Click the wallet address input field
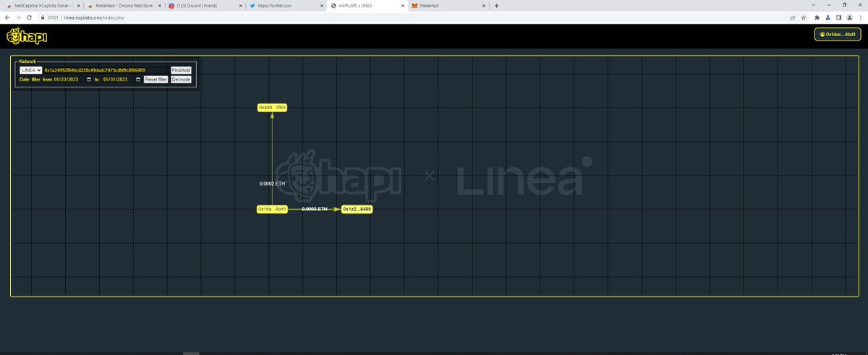 coord(106,70)
